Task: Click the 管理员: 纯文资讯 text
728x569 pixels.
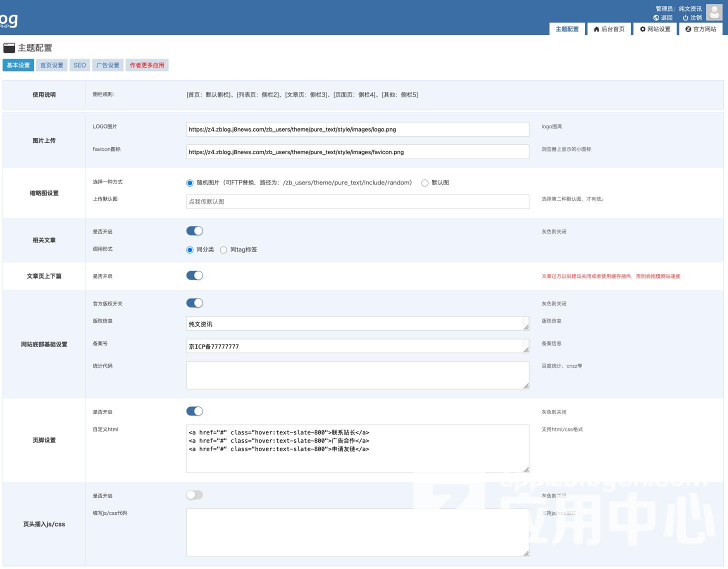Action: pyautogui.click(x=678, y=9)
